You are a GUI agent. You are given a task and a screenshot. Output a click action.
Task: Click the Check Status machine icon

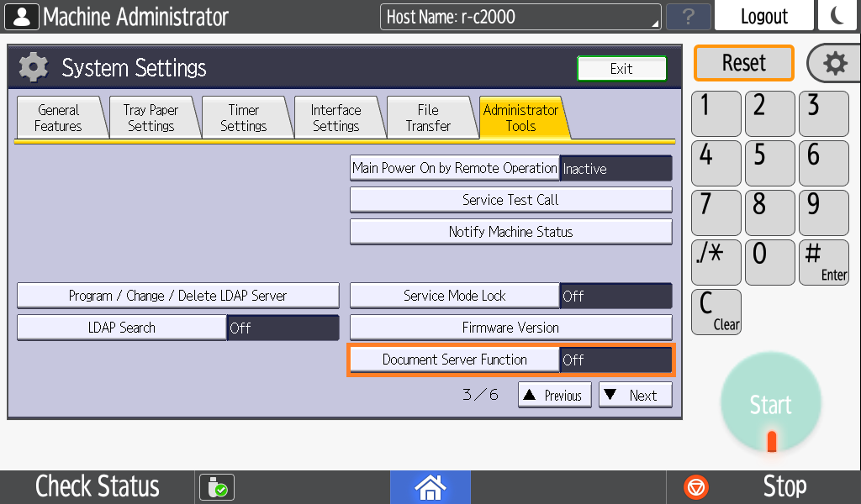215,487
